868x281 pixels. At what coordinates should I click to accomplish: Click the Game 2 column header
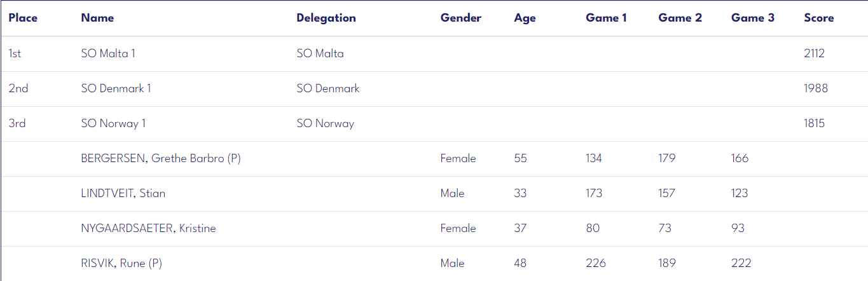(x=680, y=18)
